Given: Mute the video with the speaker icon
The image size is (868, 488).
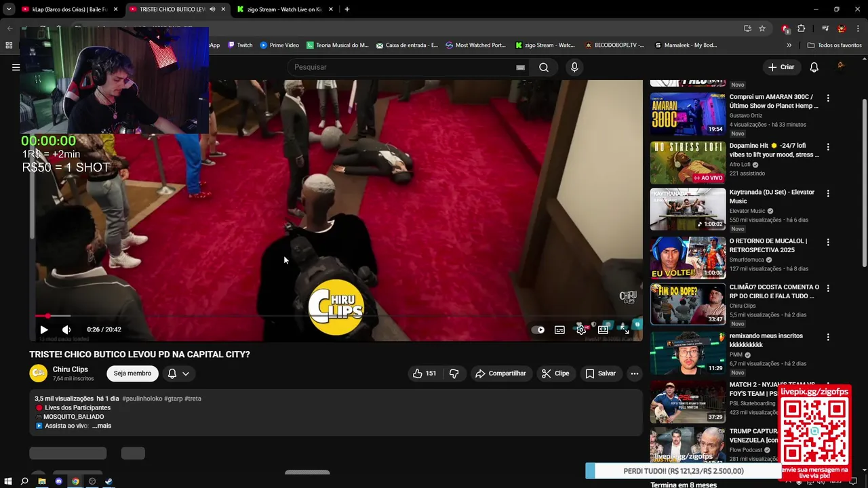Looking at the screenshot, I should (x=66, y=329).
